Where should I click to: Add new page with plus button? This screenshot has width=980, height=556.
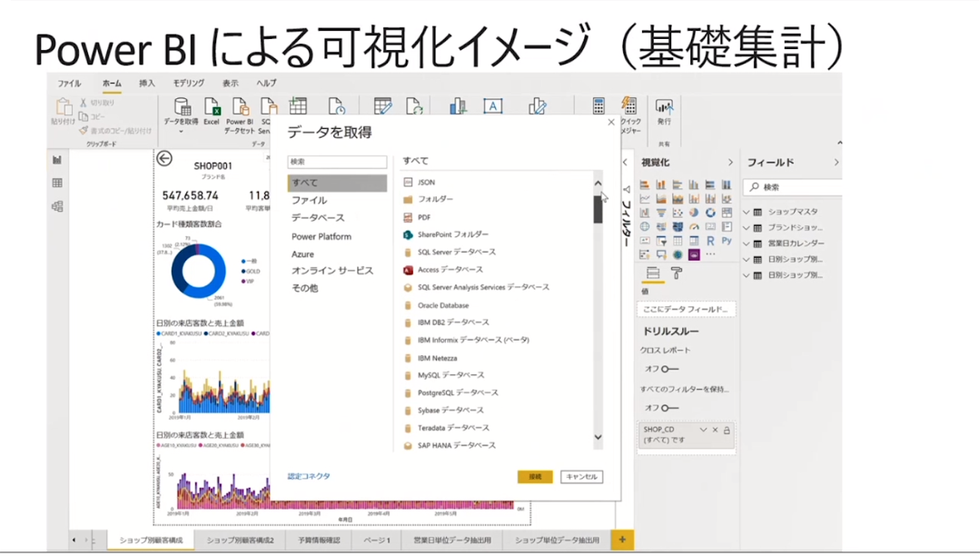click(622, 540)
